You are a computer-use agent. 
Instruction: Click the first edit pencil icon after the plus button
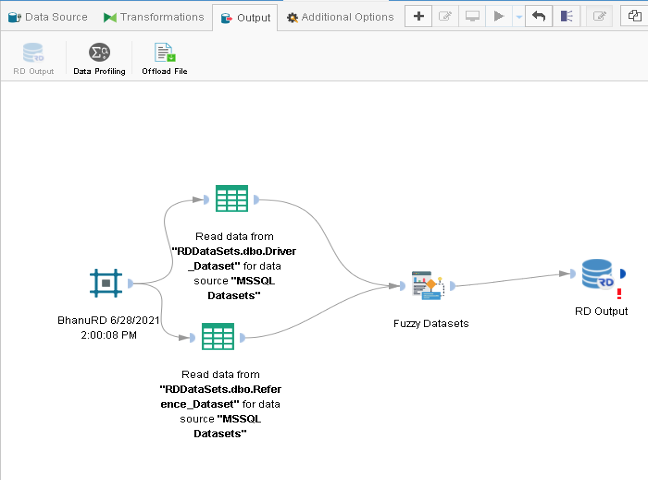pos(445,16)
